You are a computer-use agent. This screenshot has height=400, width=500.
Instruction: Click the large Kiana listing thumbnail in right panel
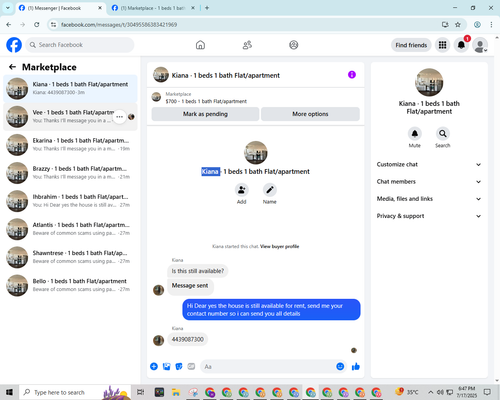click(x=429, y=82)
